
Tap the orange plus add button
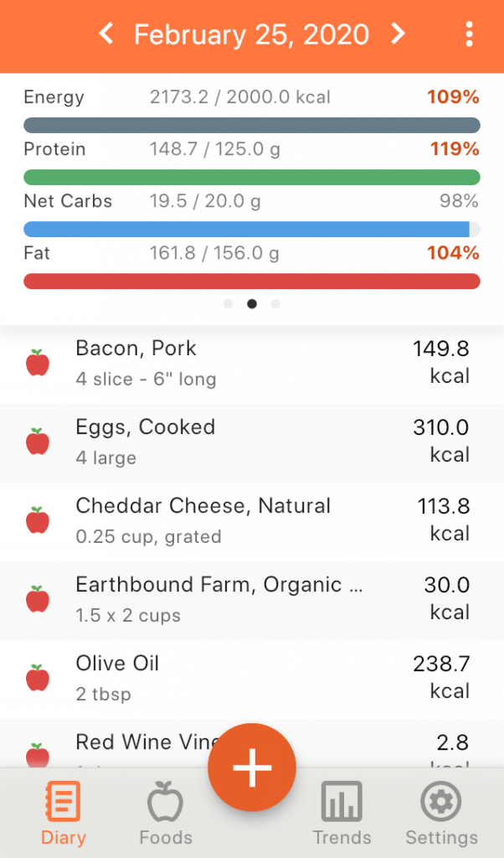coord(252,768)
